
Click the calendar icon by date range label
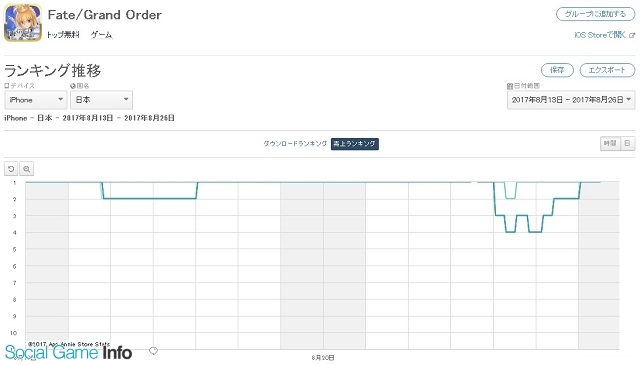509,86
